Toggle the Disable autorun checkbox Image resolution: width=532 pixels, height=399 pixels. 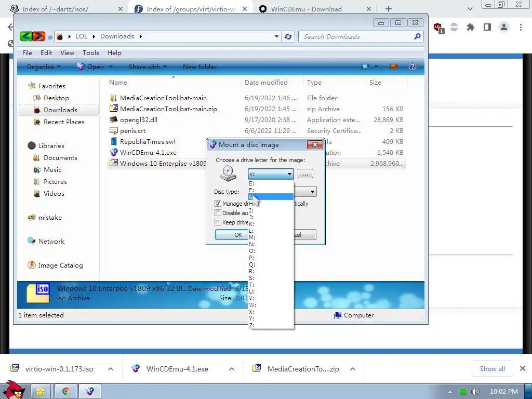click(218, 213)
